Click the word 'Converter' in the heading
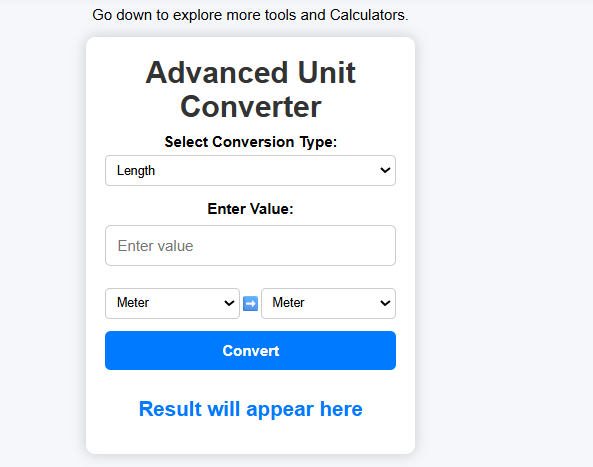This screenshot has width=593, height=467. [x=250, y=107]
